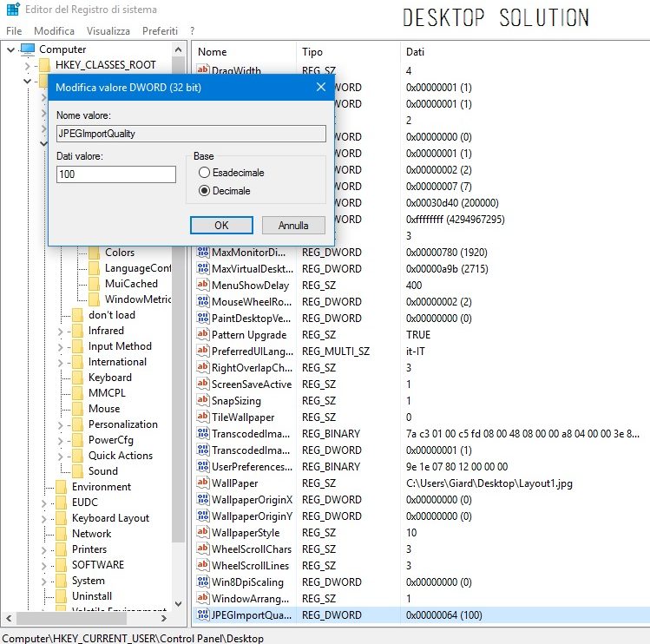Expand the Personalization key arrow

60,424
